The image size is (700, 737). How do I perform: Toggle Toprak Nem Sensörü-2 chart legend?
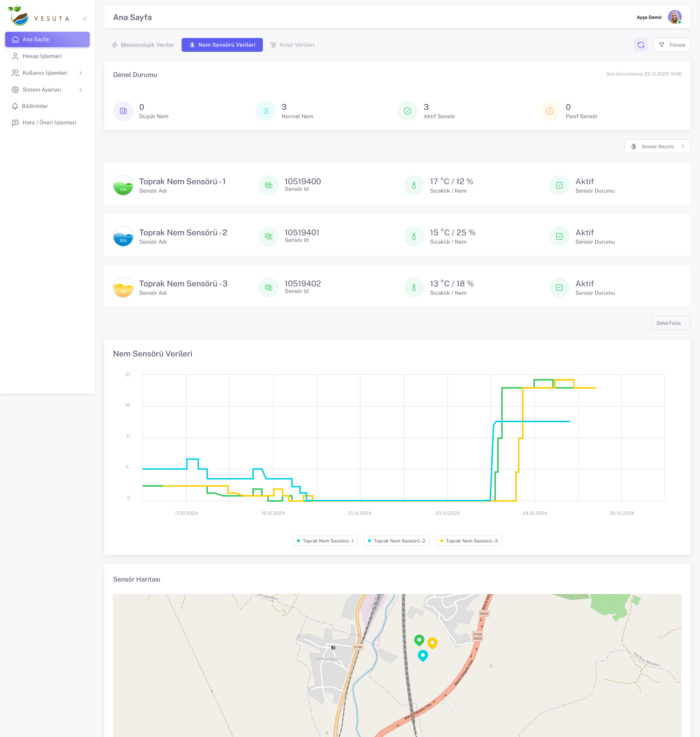pyautogui.click(x=396, y=541)
